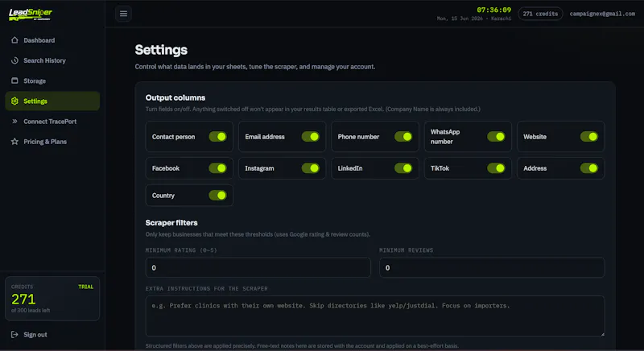
Task: Click the Pricing & Plans star icon
Action: pyautogui.click(x=14, y=141)
